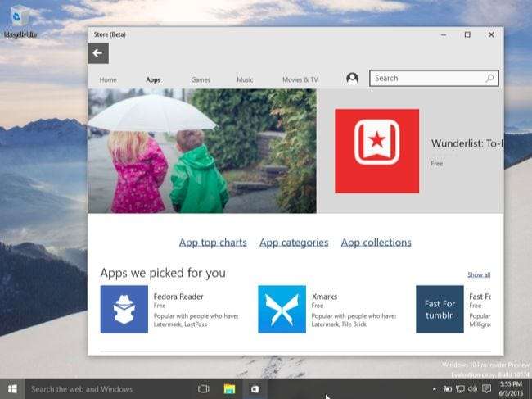Click the back arrow button in Store

tap(98, 53)
